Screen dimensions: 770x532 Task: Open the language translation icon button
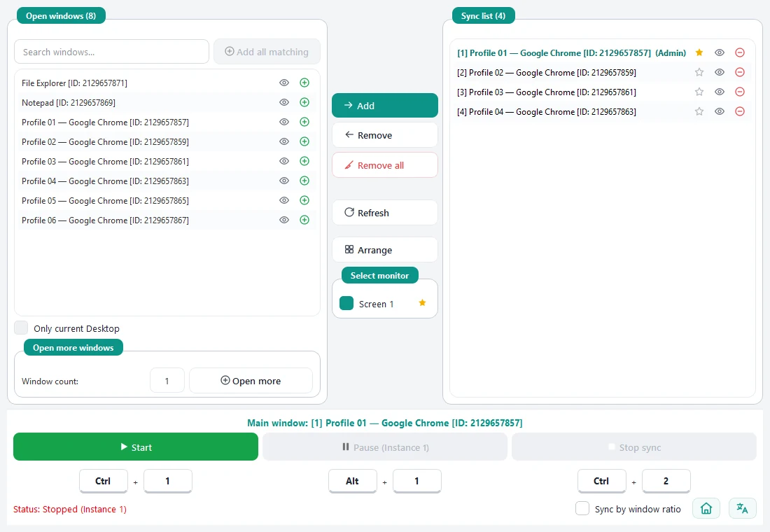(x=743, y=508)
